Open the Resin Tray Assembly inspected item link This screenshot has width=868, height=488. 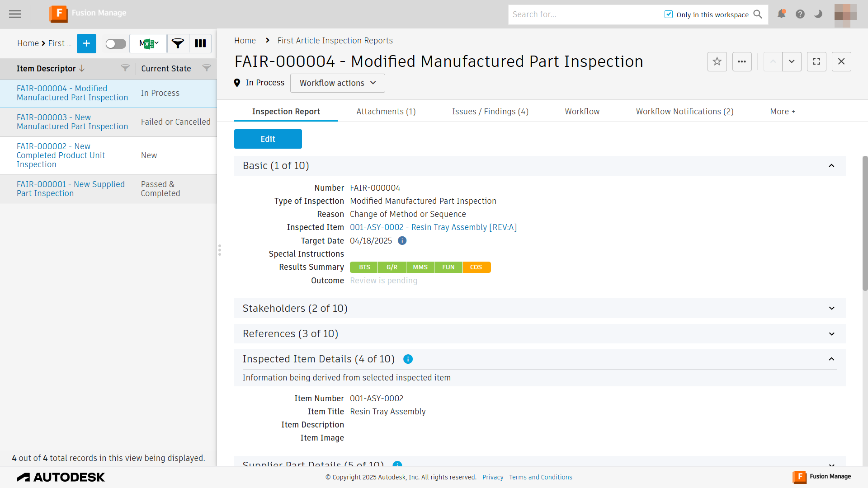pos(433,227)
